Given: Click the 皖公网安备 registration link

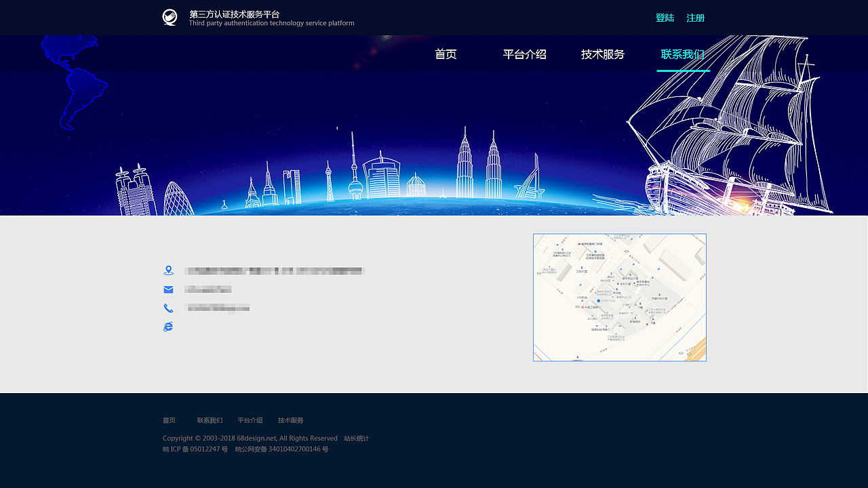Looking at the screenshot, I should [281, 449].
